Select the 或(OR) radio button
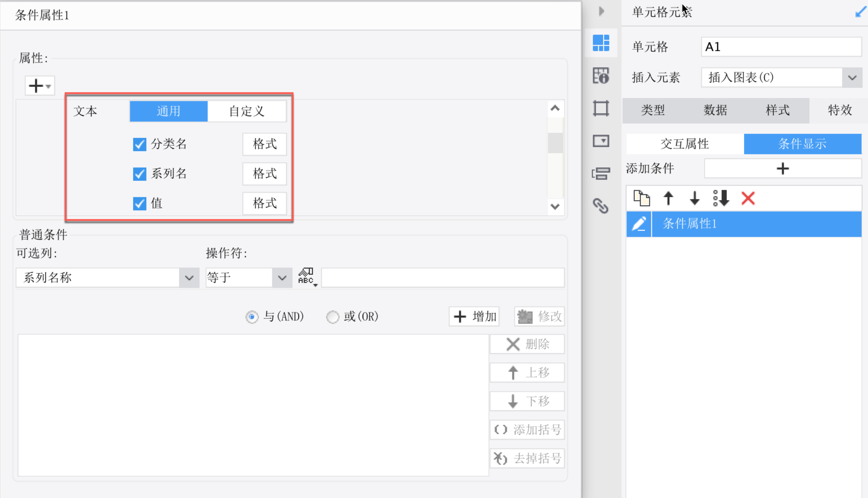 pyautogui.click(x=332, y=317)
